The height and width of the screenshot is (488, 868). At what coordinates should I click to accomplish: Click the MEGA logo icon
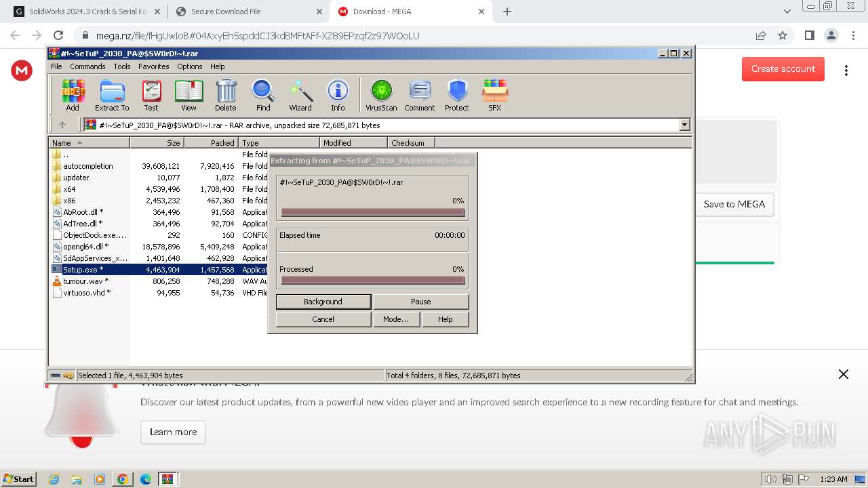tap(22, 70)
